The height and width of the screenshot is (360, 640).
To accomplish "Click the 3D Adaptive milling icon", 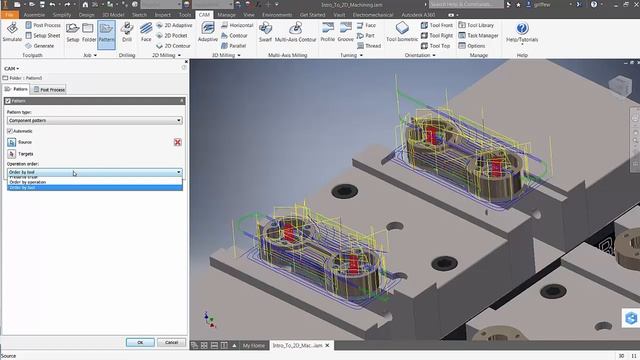I will coord(208,32).
